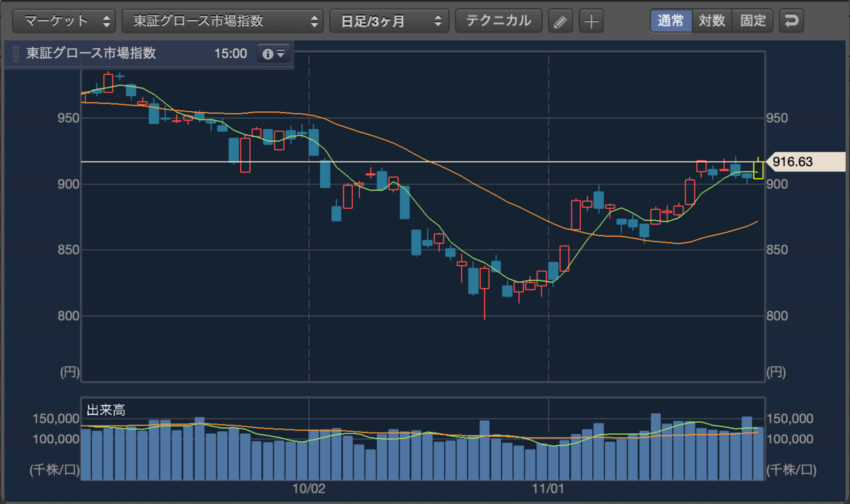Switch chart scale to 固定
Image resolution: width=850 pixels, height=504 pixels.
pyautogui.click(x=753, y=21)
